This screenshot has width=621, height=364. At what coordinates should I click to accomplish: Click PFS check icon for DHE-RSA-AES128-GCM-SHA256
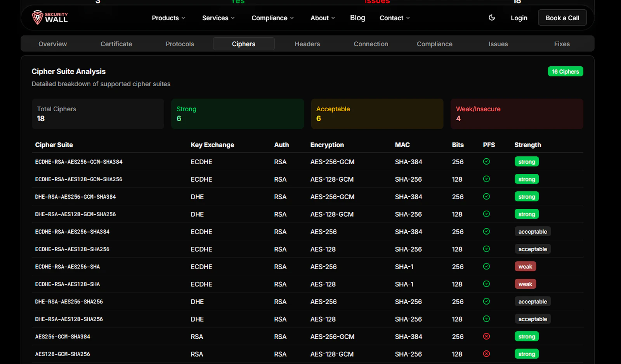point(486,214)
